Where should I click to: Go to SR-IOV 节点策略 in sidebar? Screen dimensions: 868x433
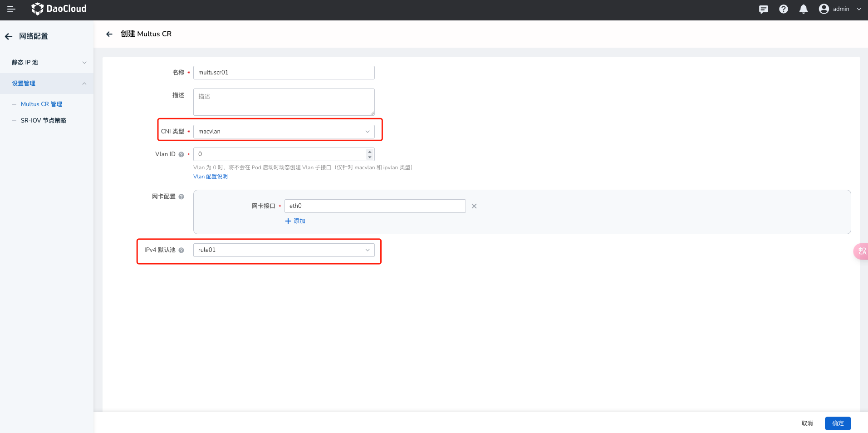pos(44,121)
